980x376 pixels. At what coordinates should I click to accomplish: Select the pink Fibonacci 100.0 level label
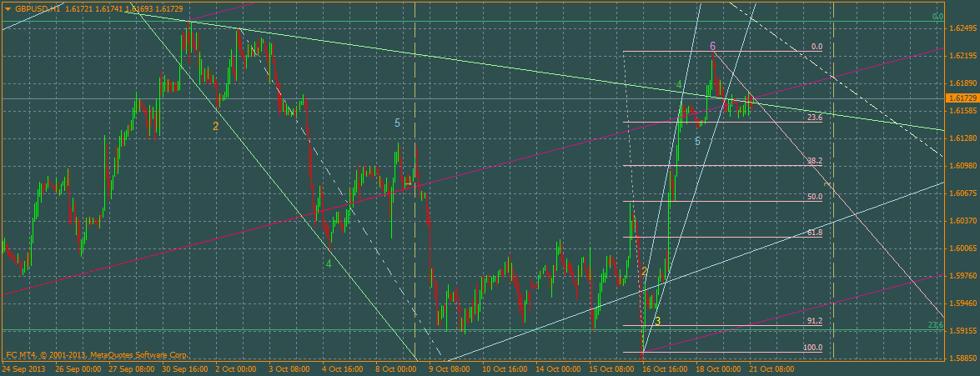tap(813, 348)
